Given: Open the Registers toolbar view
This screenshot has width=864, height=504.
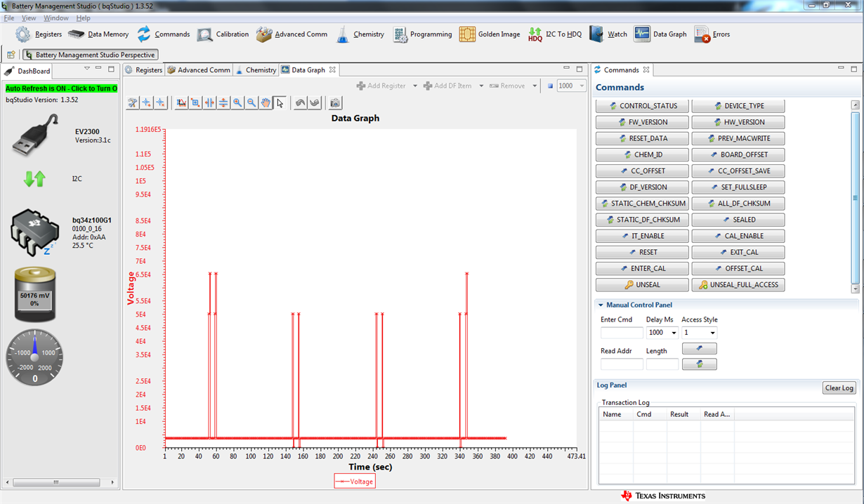Looking at the screenshot, I should 39,34.
